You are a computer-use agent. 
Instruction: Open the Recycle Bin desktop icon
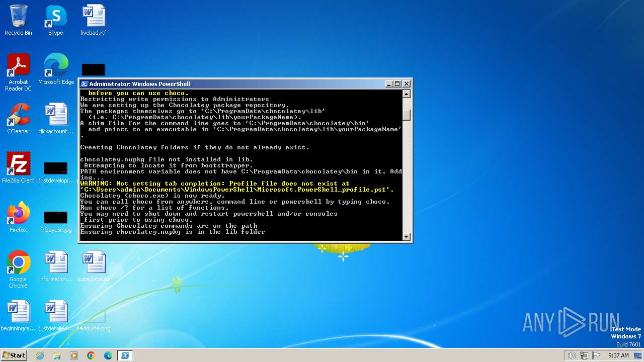(18, 20)
